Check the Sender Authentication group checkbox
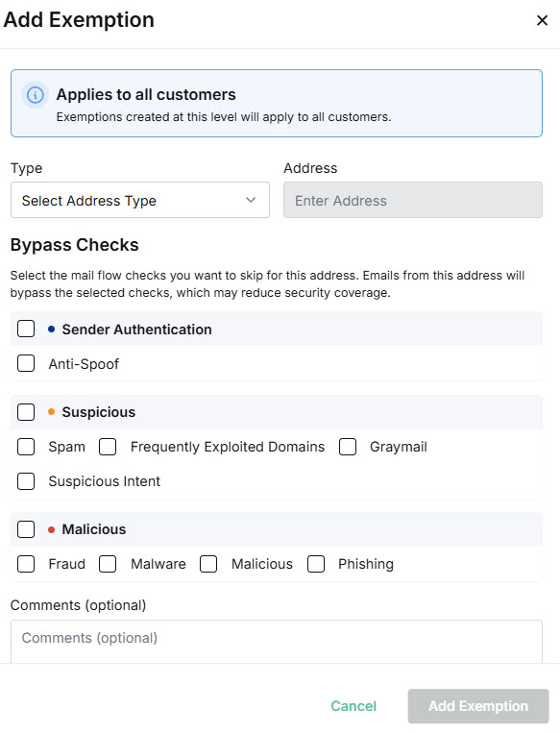The height and width of the screenshot is (733, 560). point(26,329)
